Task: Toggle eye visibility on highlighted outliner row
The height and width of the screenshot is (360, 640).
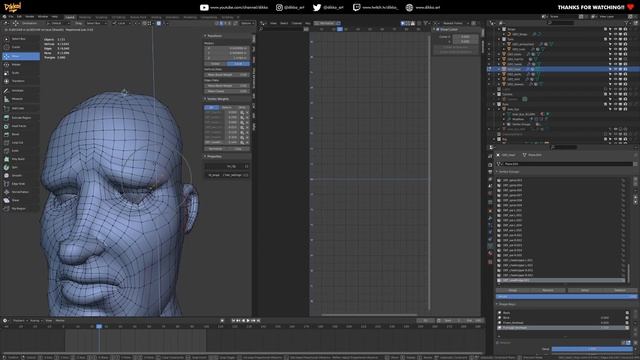Action: point(615,69)
